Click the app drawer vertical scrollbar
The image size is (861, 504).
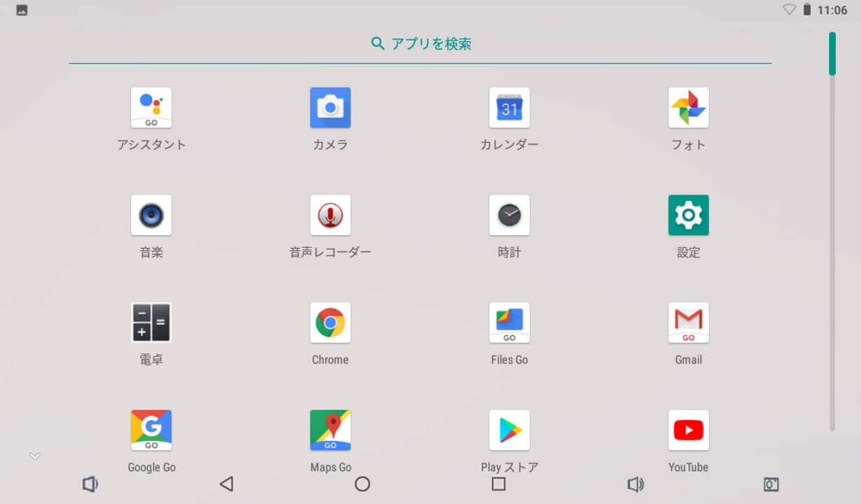[832, 54]
